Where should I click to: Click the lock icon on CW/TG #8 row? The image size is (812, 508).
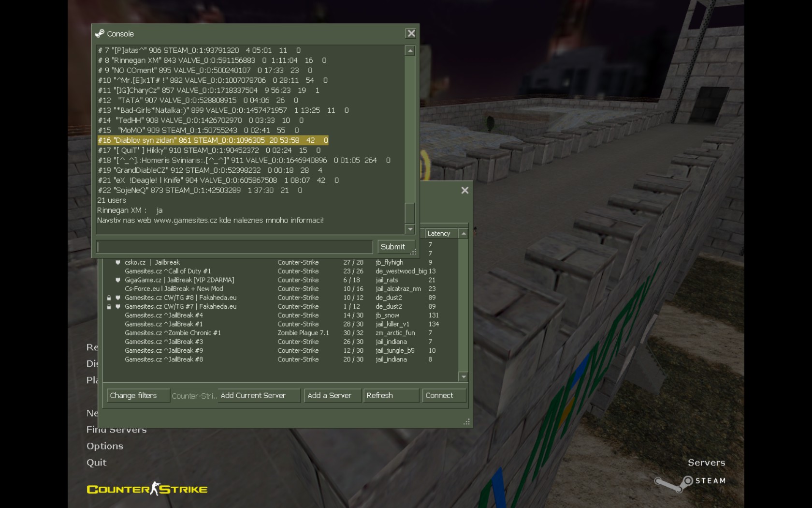tap(109, 298)
